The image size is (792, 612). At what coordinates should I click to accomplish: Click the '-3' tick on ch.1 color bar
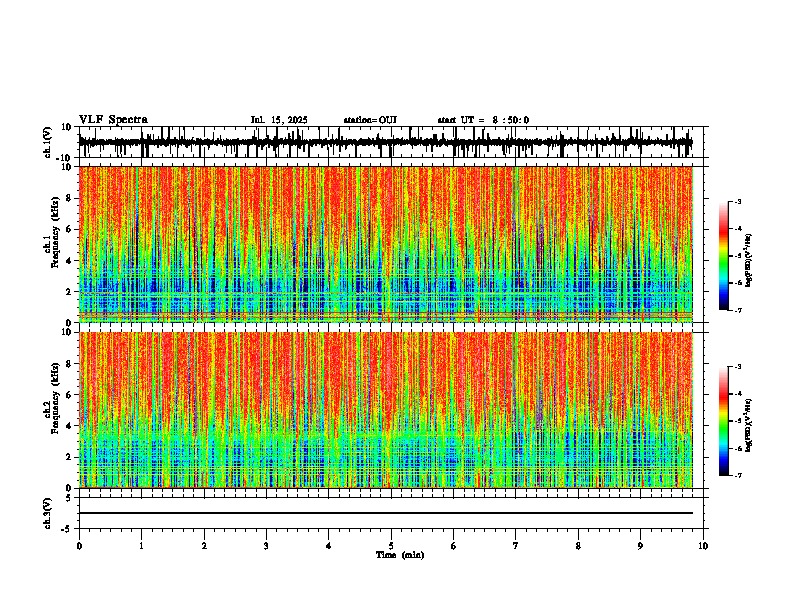[x=737, y=202]
